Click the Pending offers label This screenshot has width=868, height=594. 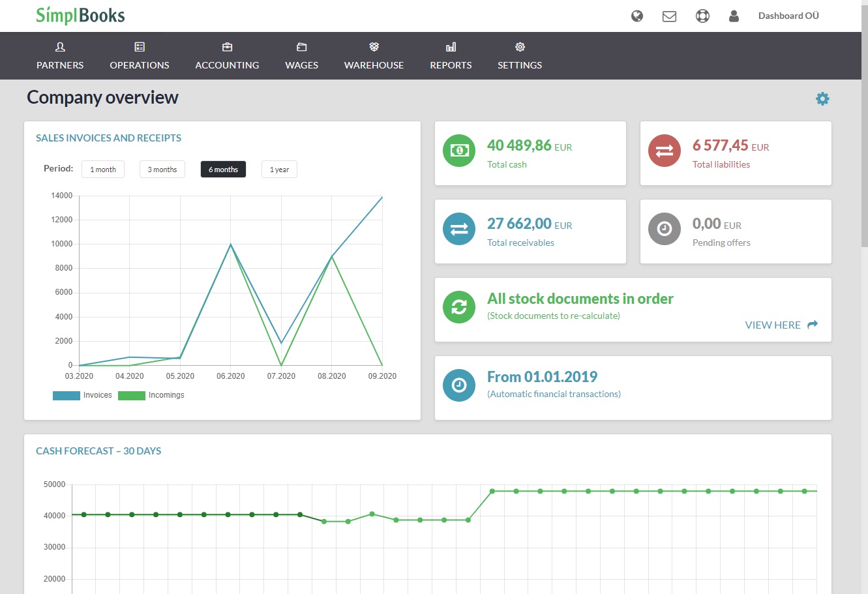[721, 243]
